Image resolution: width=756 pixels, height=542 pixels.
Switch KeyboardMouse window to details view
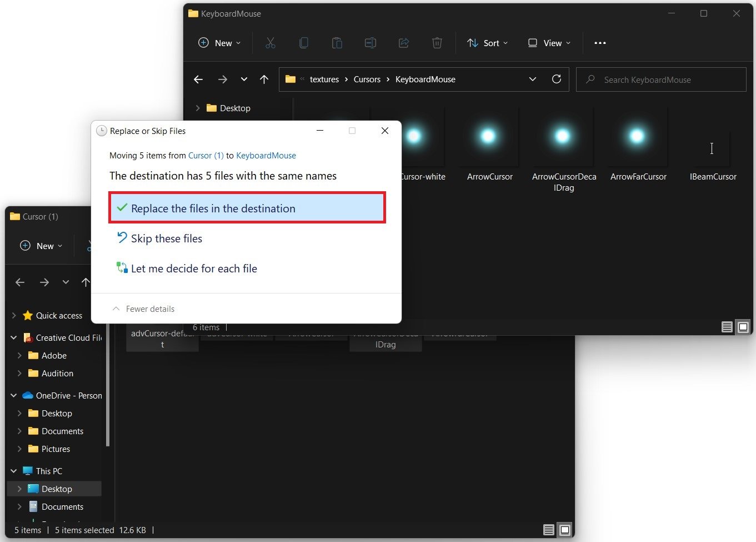[727, 327]
